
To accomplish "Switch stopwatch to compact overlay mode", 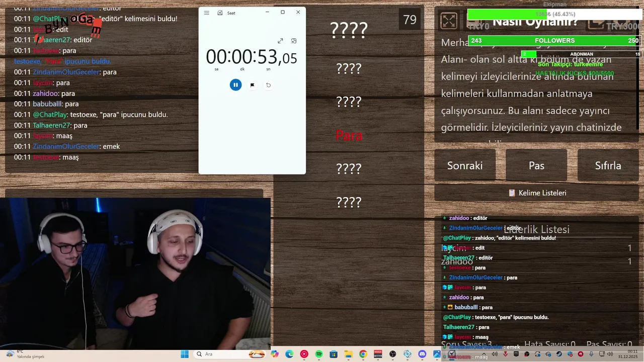I will [x=294, y=41].
